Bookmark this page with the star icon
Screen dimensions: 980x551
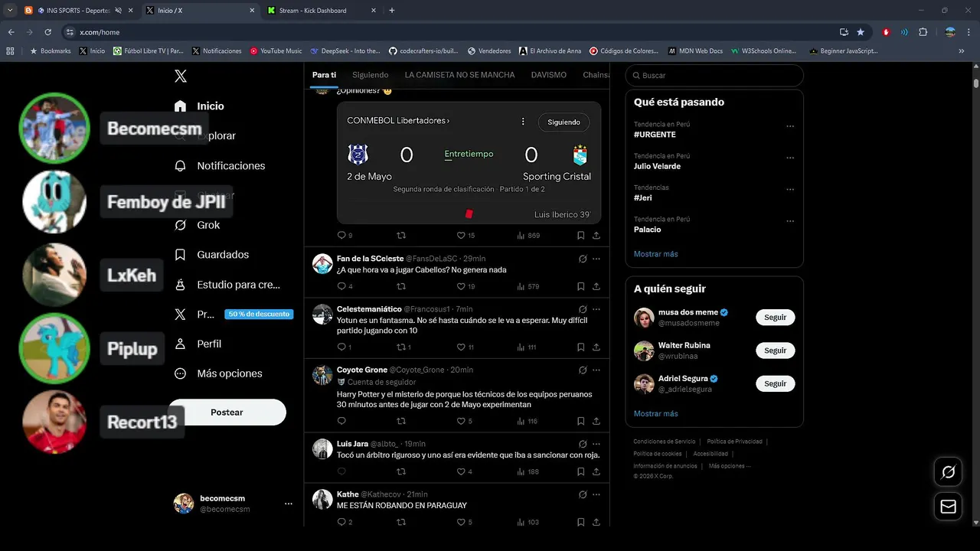pyautogui.click(x=861, y=32)
